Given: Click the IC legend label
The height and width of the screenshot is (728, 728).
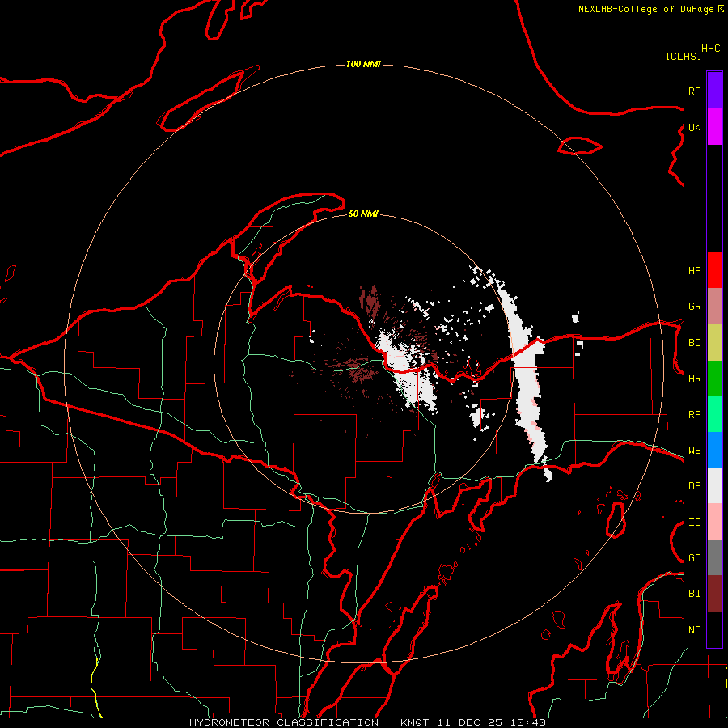Looking at the screenshot, I should (694, 523).
